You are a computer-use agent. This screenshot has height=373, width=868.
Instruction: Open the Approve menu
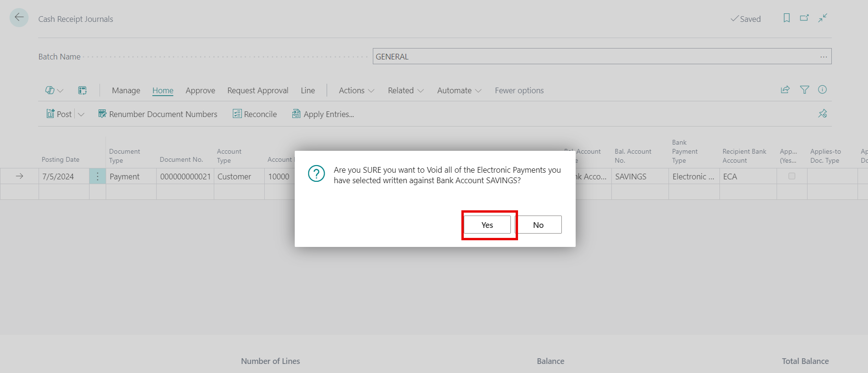(200, 90)
